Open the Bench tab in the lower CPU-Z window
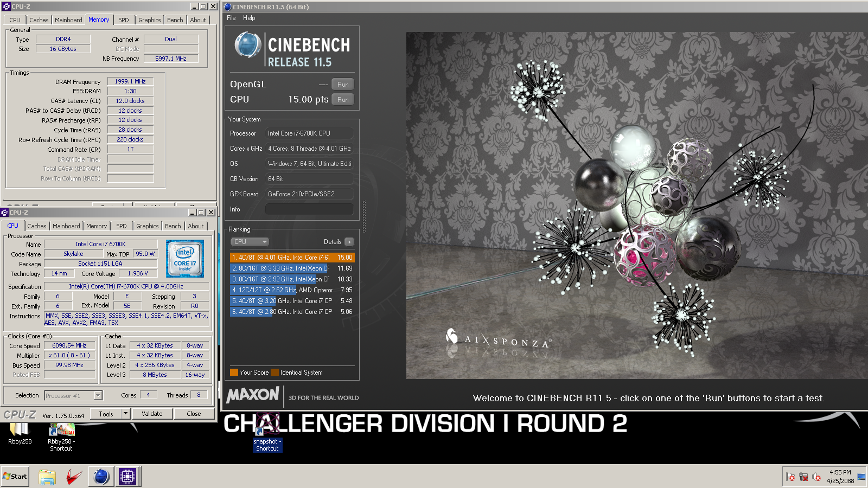This screenshot has height=488, width=868. [173, 226]
